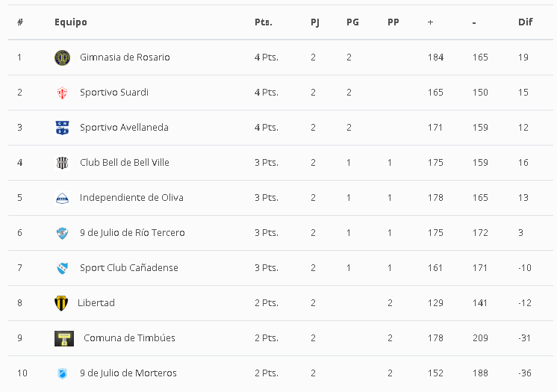Click the Club Bell striped shield logo
This screenshot has height=392, width=557.
62,163
